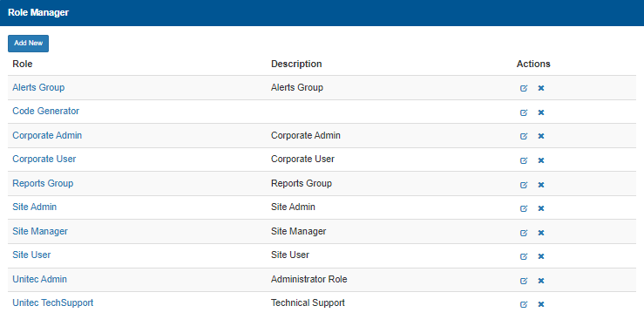Select the Administrator Role description
Viewport: 644px width, 333px height.
[308, 279]
